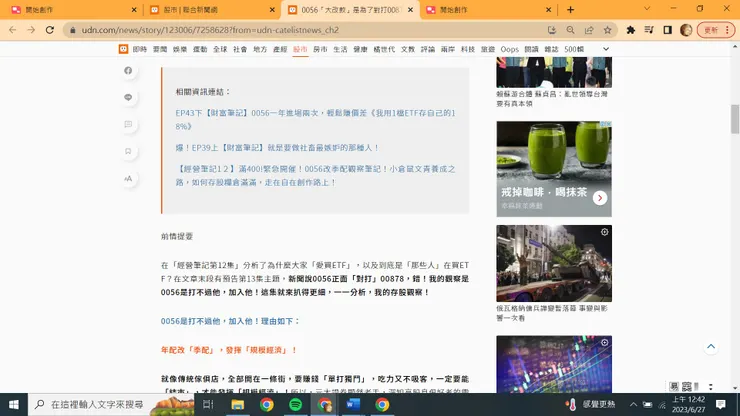
Task: Select 娛樂 in the news navigation
Action: point(180,49)
